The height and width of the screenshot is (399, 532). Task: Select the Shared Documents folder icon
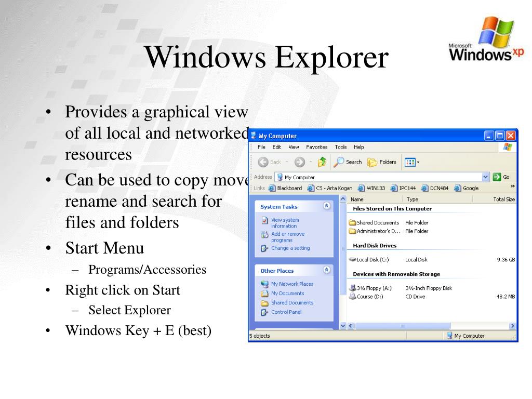[352, 223]
